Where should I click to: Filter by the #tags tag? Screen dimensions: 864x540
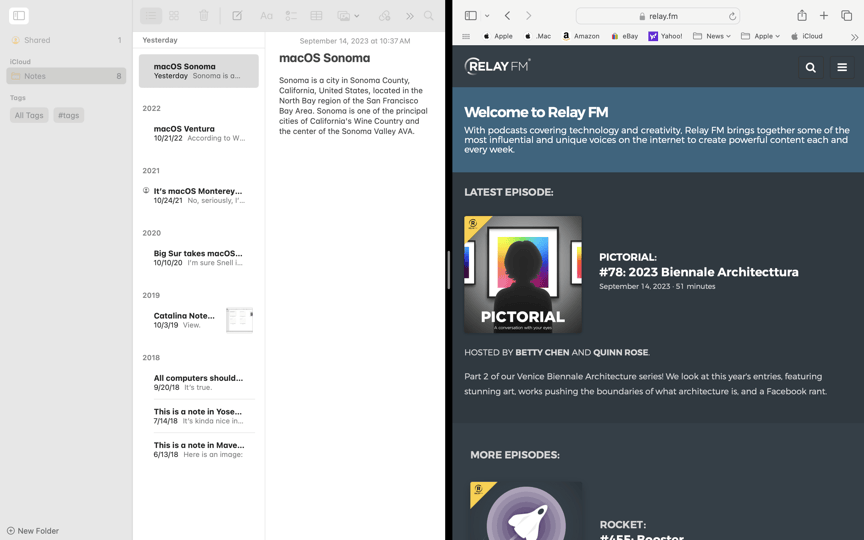[69, 115]
